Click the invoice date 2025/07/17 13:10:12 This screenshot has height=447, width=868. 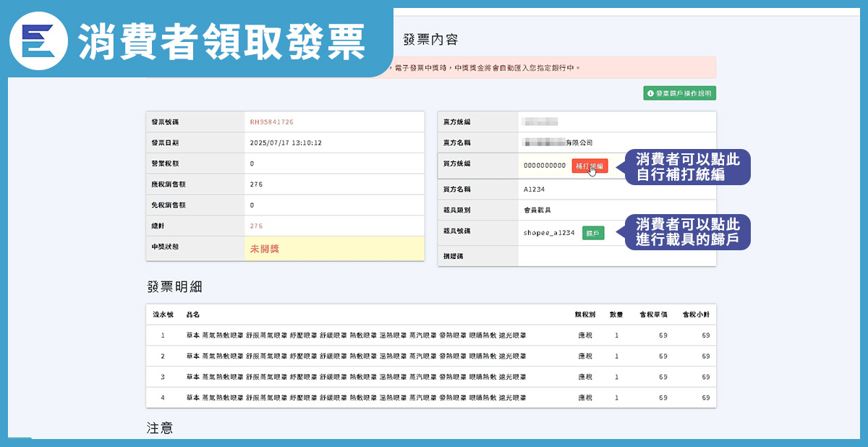coord(286,143)
